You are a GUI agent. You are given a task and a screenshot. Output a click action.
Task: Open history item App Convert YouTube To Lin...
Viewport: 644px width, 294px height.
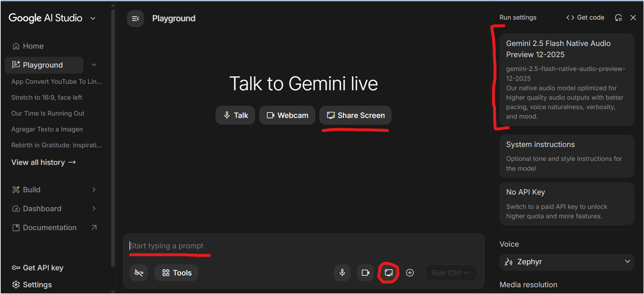click(x=56, y=81)
